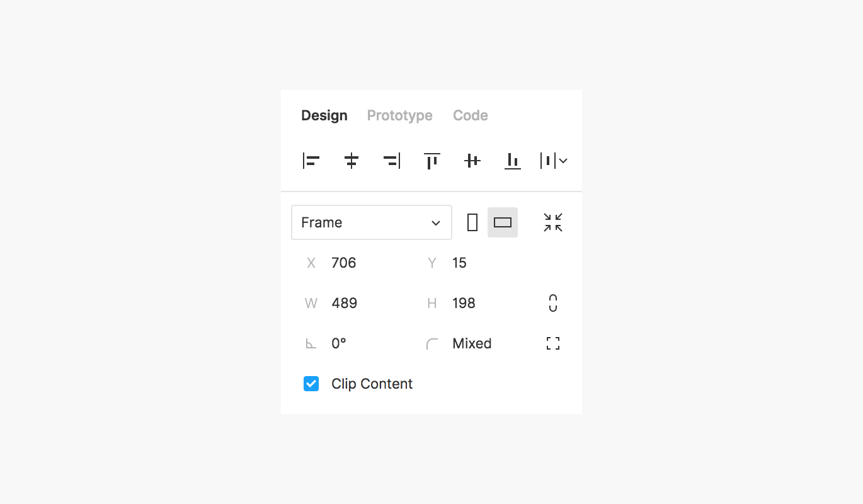Switch to the Prototype tab
Screen dimensions: 863x504
(399, 115)
